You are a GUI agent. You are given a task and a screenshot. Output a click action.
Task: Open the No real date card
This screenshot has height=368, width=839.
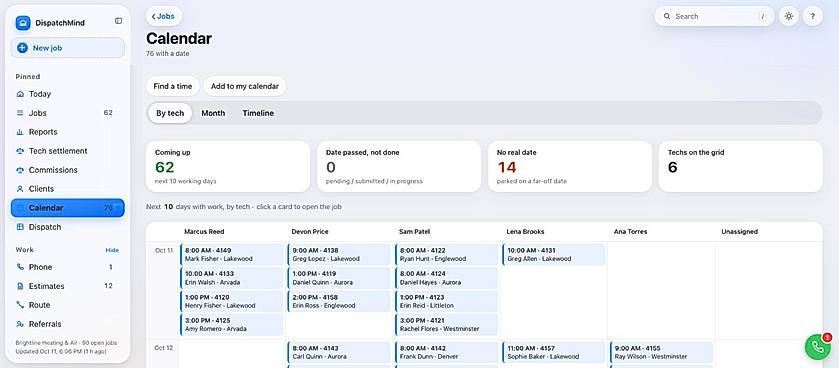[570, 166]
